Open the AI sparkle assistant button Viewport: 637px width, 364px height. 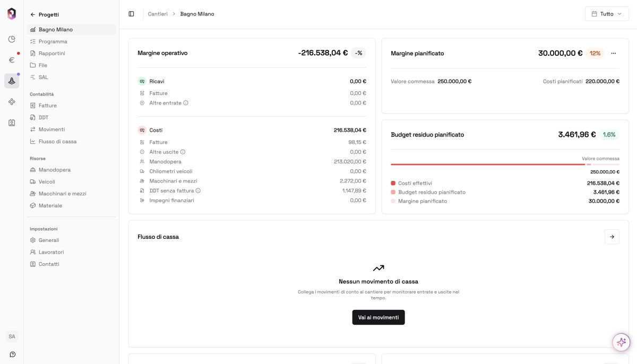pyautogui.click(x=621, y=342)
